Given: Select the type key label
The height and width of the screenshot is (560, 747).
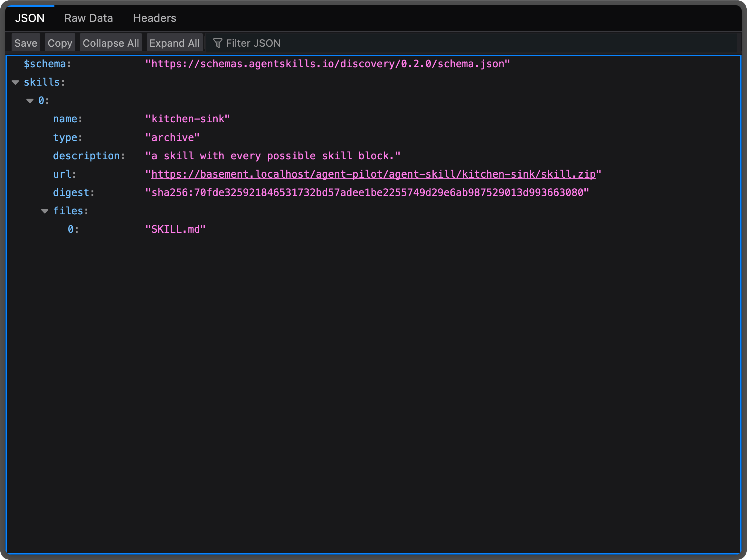Looking at the screenshot, I should [65, 137].
